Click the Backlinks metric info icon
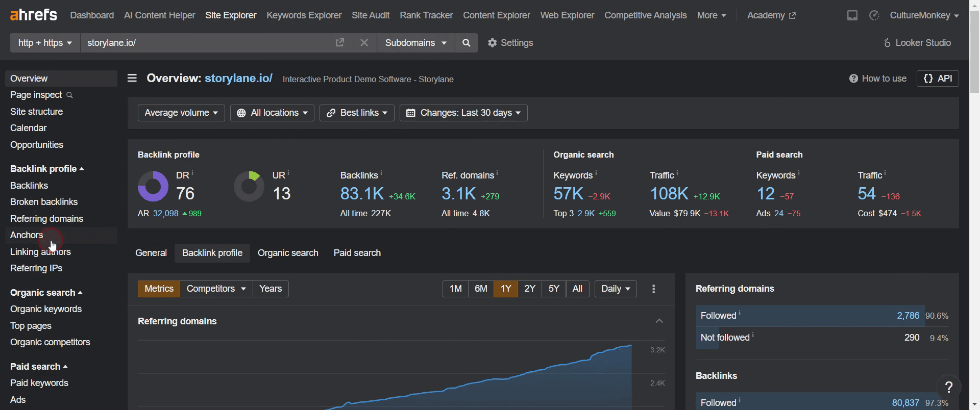The image size is (980, 410). pyautogui.click(x=381, y=172)
